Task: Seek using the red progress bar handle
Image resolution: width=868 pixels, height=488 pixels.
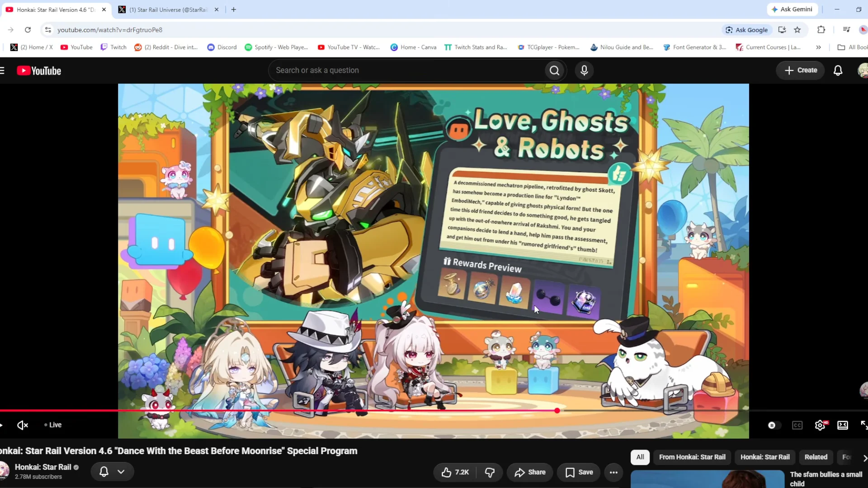Action: [557, 411]
